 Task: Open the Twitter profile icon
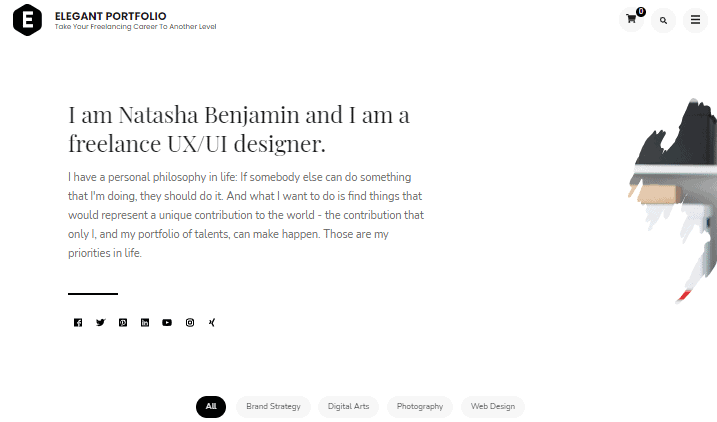101,323
